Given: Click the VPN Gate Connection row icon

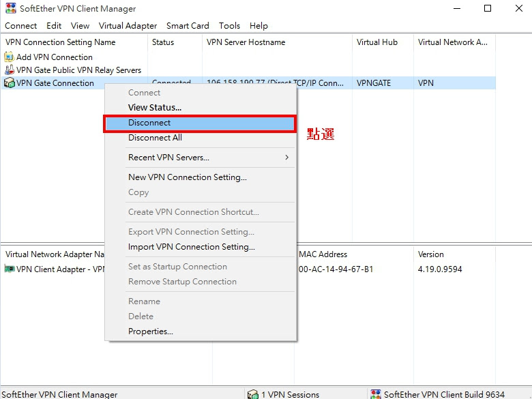Looking at the screenshot, I should coord(9,83).
